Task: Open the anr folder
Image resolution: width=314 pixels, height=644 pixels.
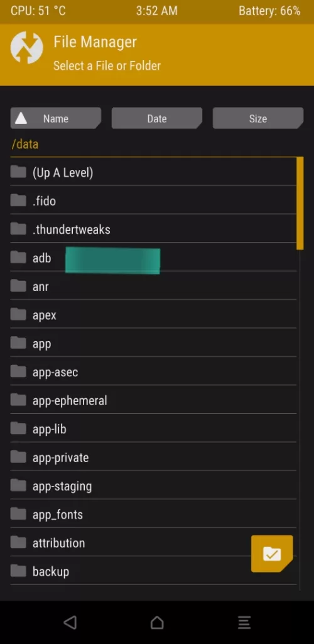Action: 153,286
